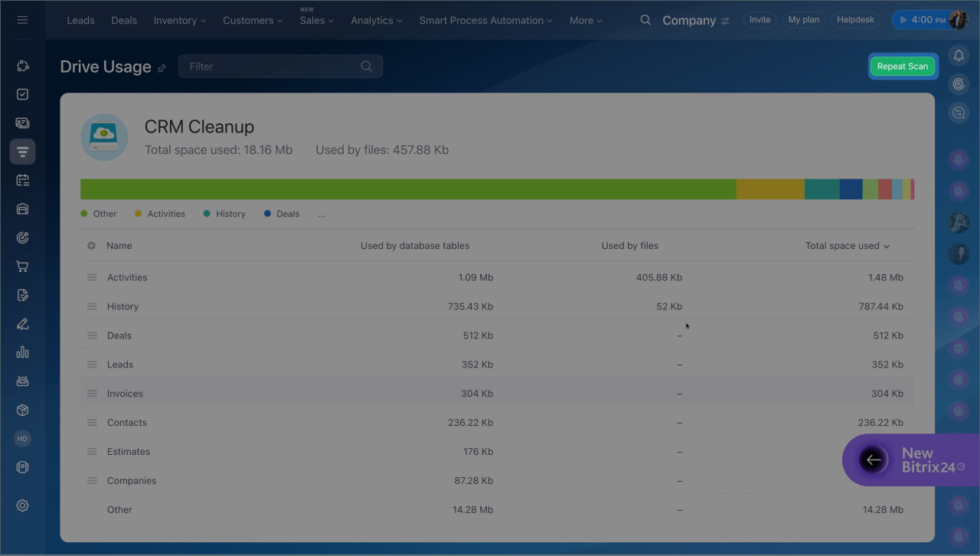
Task: Open the Activities row actions menu
Action: click(92, 277)
